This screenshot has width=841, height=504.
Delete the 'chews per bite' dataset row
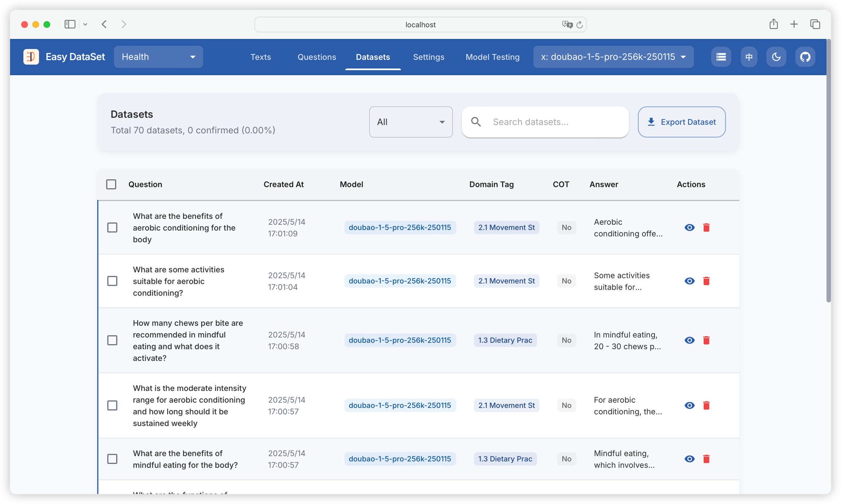pyautogui.click(x=706, y=341)
